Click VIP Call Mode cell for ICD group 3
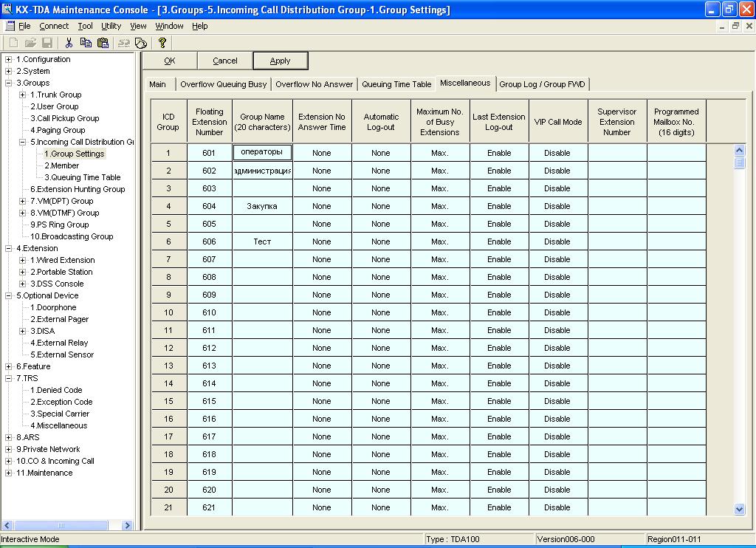This screenshot has width=756, height=548. (558, 188)
